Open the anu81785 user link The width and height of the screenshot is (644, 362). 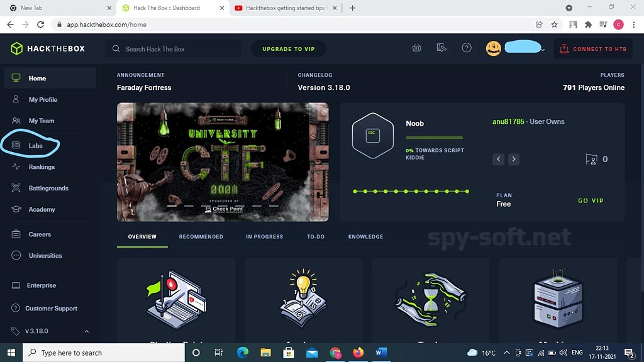click(x=508, y=121)
